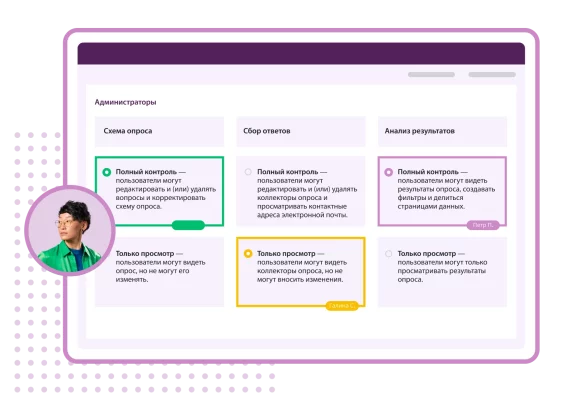Screen dimensions: 566x400
Task: Click the Администраторы section heading
Action: [125, 102]
